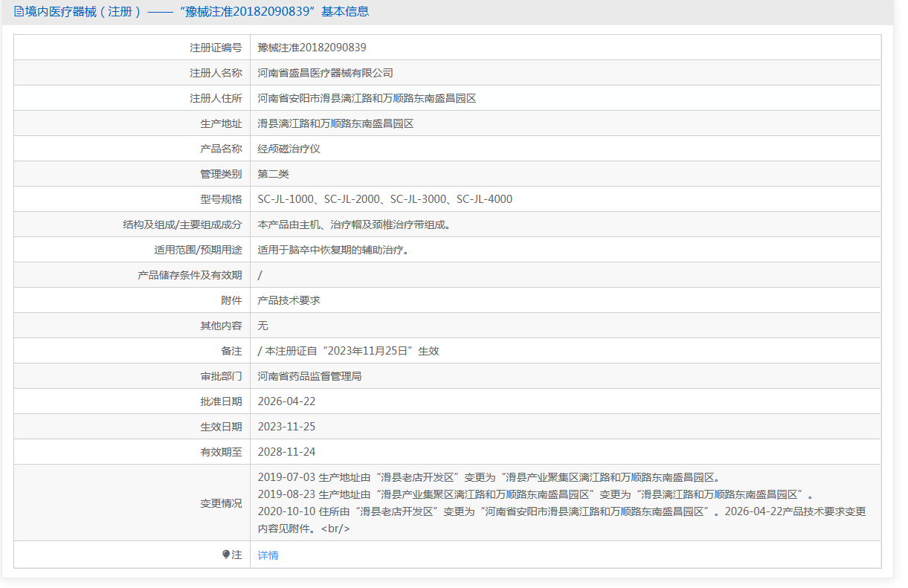908x588 pixels.
Task: Click the document icon beside page title
Action: pos(19,12)
